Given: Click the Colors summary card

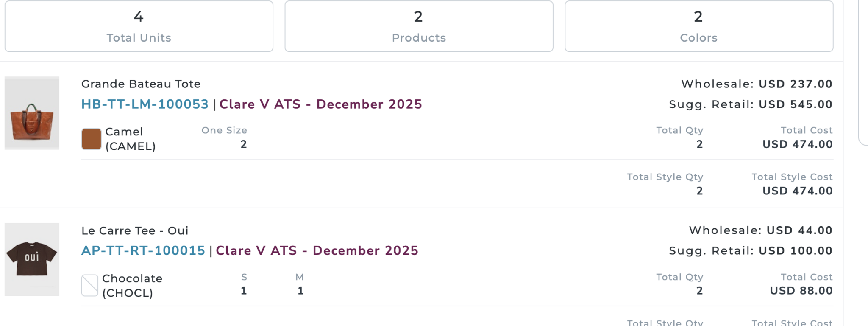Looking at the screenshot, I should (x=698, y=26).
